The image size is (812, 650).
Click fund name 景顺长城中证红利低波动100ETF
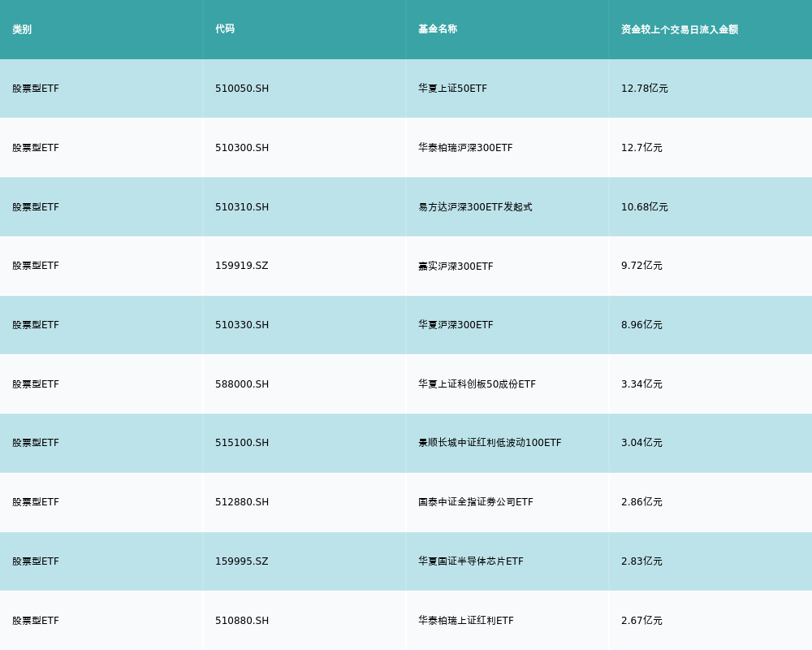(x=490, y=443)
